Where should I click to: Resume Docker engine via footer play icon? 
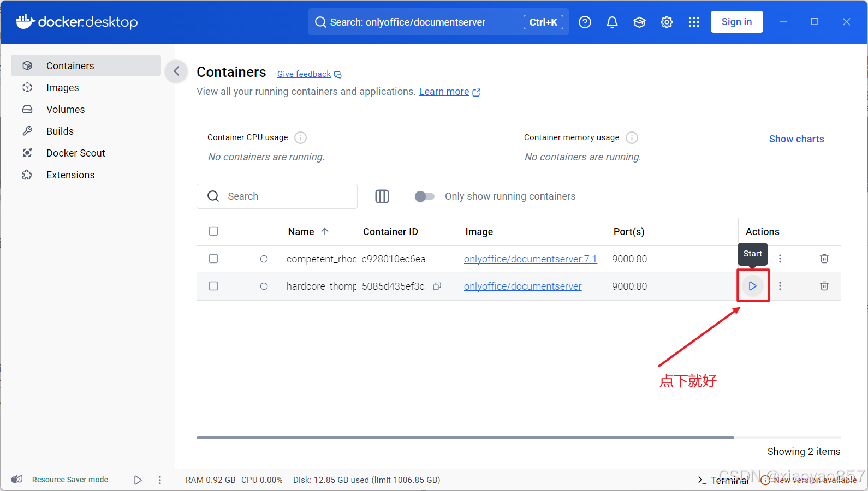(138, 480)
